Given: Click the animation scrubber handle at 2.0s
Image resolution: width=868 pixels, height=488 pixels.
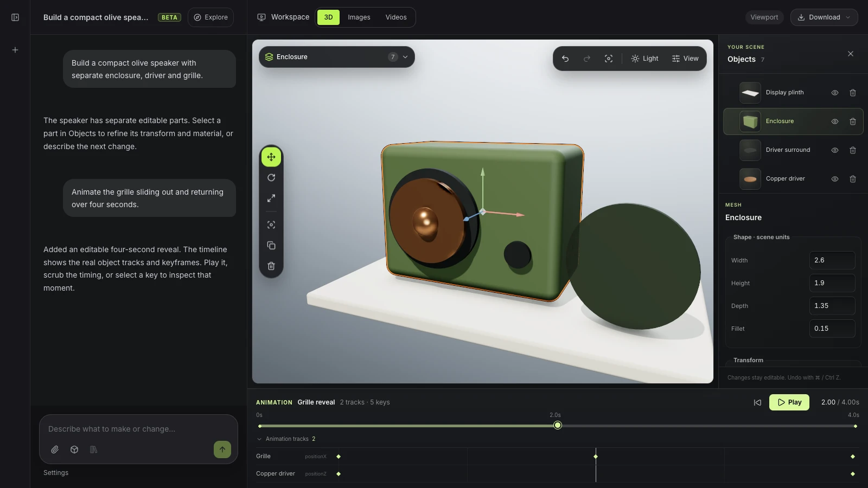Looking at the screenshot, I should [x=558, y=426].
